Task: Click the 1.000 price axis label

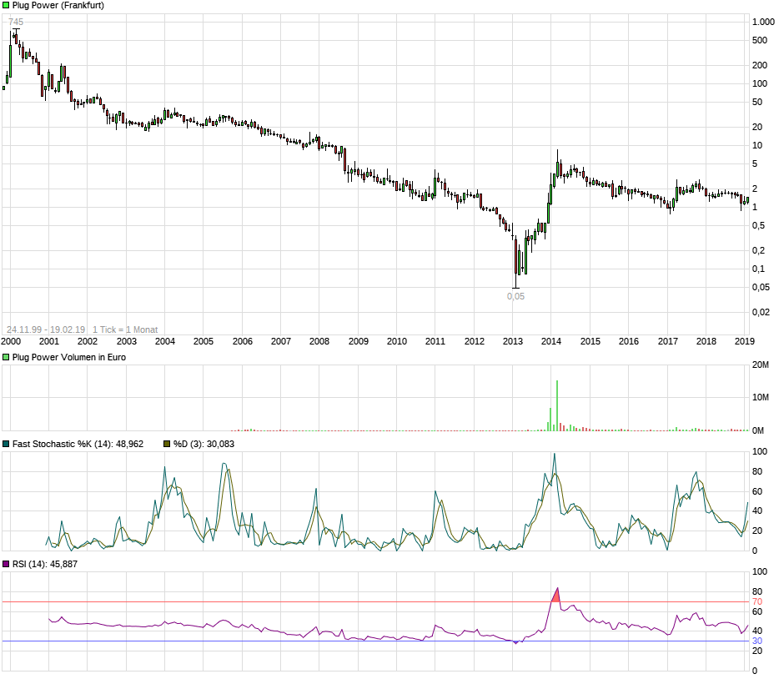Action: [x=763, y=22]
